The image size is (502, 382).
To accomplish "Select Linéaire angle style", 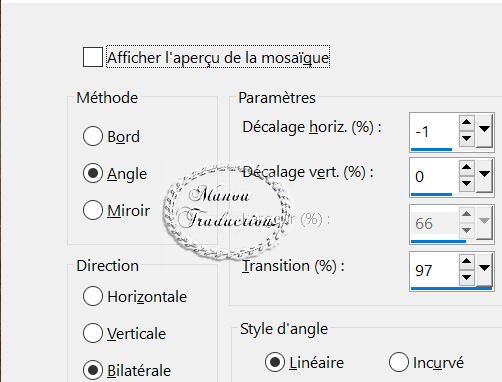I will click(x=275, y=362).
